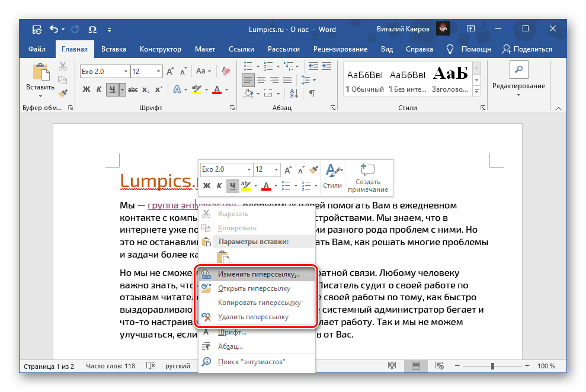Choose Копировать гиперссылку menu item
This screenshot has height=392, width=586.
click(x=256, y=303)
